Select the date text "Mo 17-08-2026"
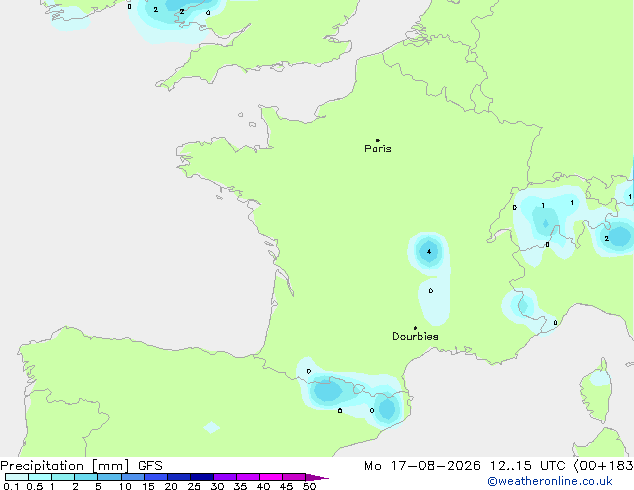 pyautogui.click(x=422, y=466)
